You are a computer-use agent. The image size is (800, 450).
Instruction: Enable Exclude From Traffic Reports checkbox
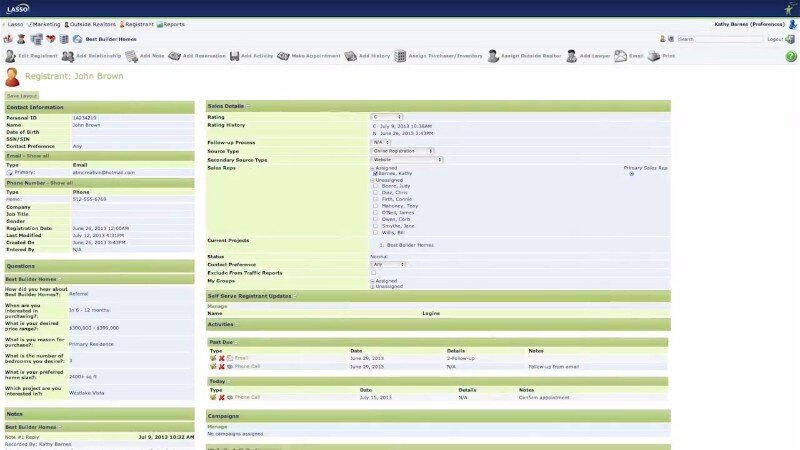[374, 272]
